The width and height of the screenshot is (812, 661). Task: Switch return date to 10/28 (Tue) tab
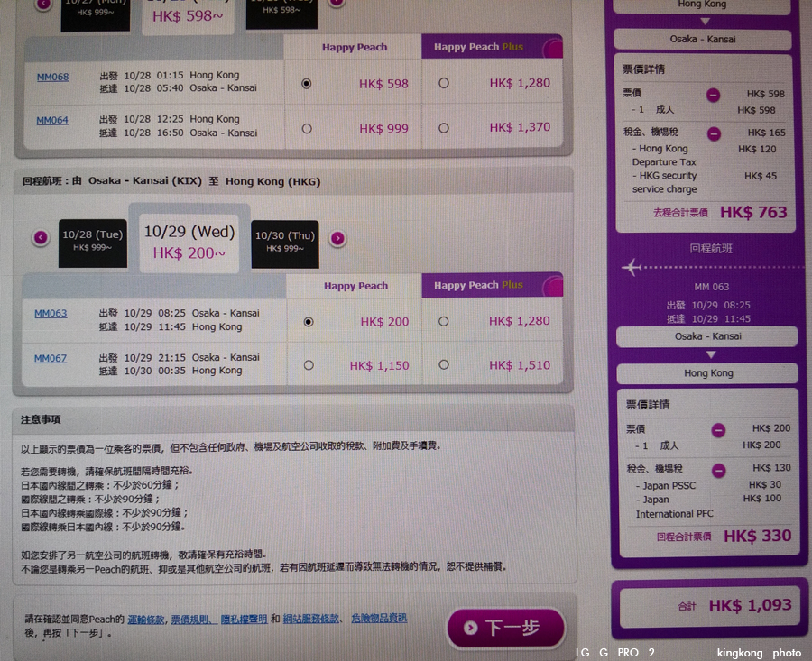pos(93,243)
